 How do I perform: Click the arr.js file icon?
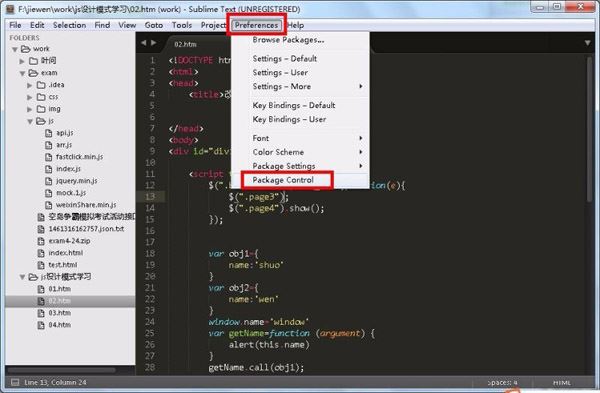pos(49,145)
